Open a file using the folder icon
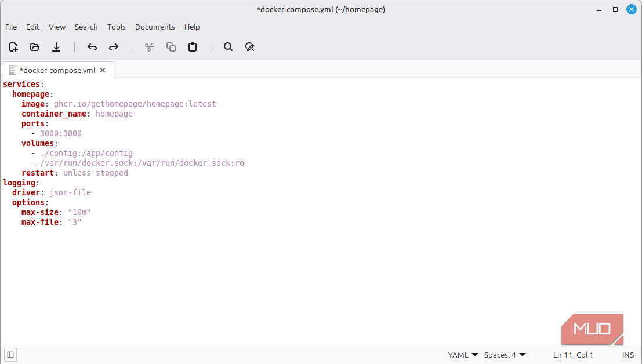This screenshot has width=642, height=364. coord(35,47)
